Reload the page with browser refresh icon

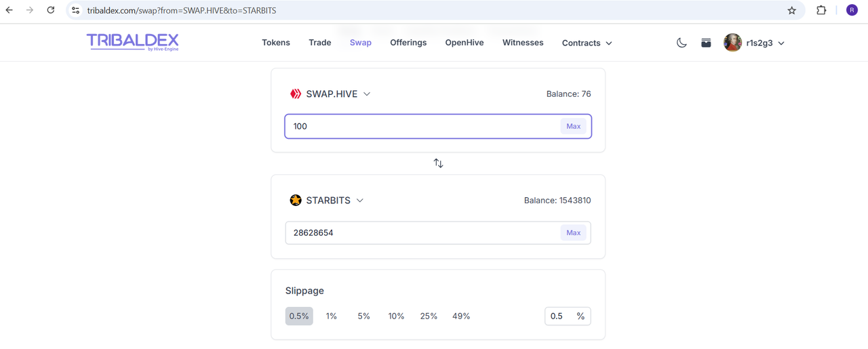pyautogui.click(x=51, y=10)
